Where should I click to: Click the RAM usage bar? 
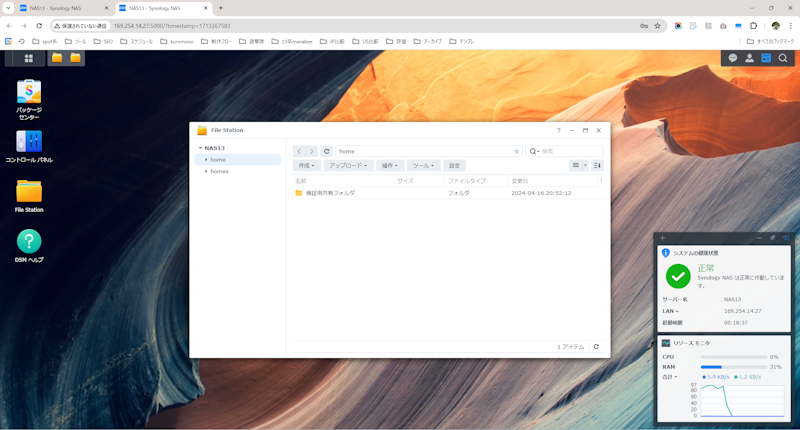pyautogui.click(x=734, y=367)
